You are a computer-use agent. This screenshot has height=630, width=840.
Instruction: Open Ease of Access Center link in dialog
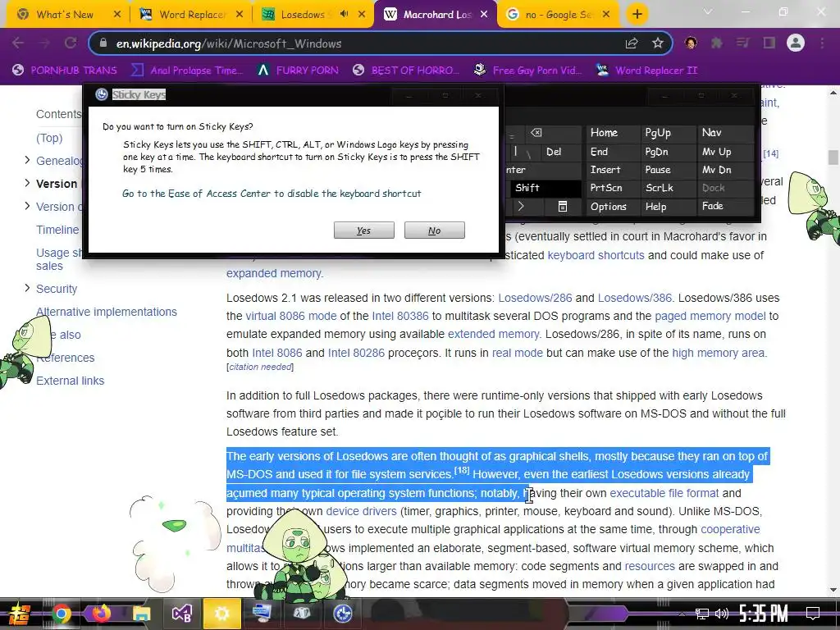(x=272, y=194)
